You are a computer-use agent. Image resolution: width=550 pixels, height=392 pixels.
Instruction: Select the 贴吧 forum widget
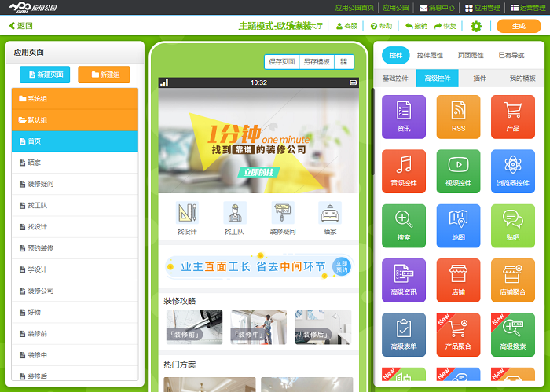click(x=512, y=225)
